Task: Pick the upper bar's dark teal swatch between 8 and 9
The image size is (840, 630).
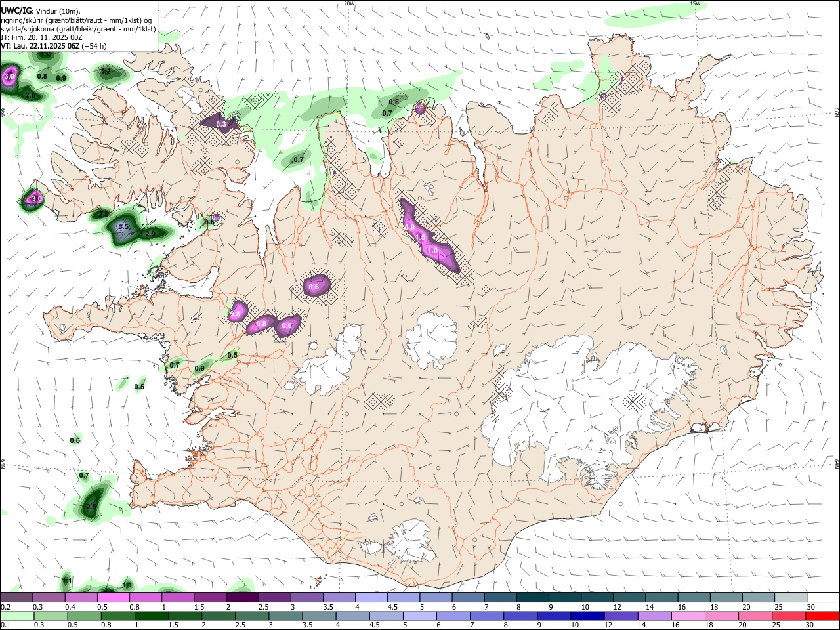Action: pyautogui.click(x=532, y=597)
